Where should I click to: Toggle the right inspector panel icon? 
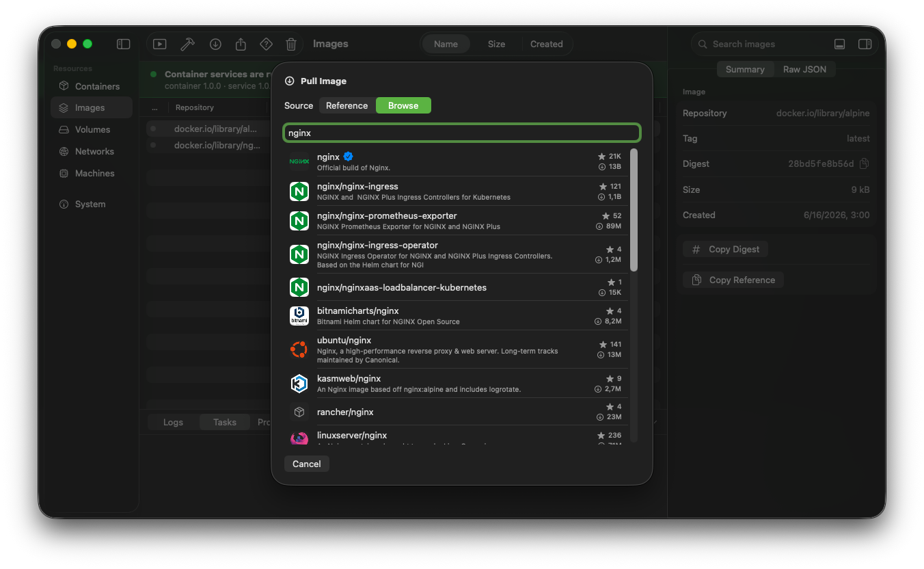click(865, 44)
